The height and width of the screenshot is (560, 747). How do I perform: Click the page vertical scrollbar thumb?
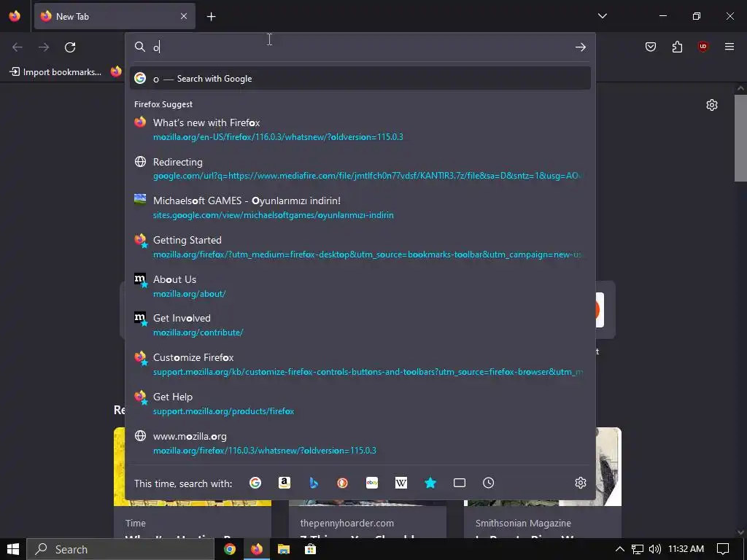pyautogui.click(x=740, y=138)
